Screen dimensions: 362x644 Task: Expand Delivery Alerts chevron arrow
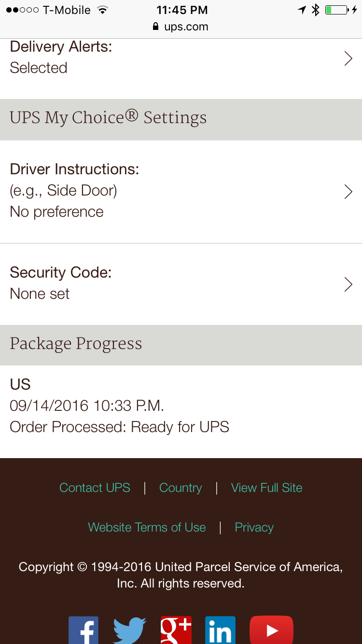click(x=348, y=58)
